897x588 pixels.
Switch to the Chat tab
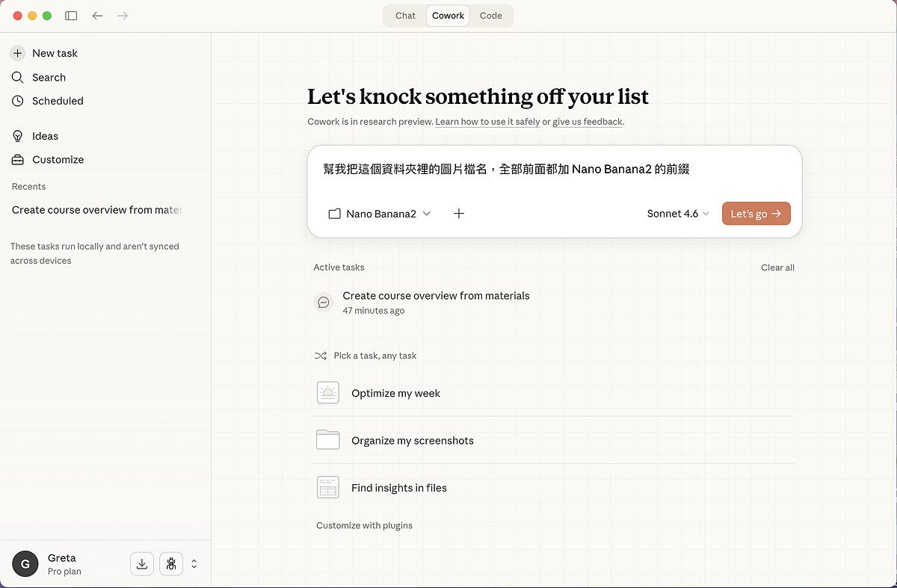(405, 16)
